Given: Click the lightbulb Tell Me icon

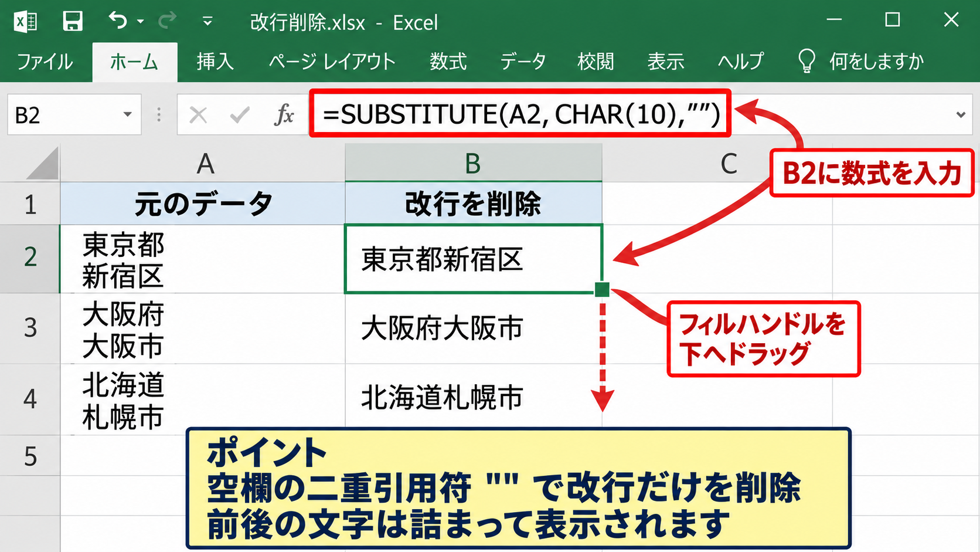Looking at the screenshot, I should (x=807, y=61).
